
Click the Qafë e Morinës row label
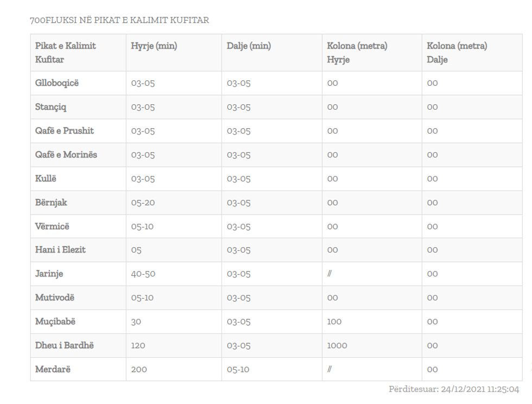coord(66,155)
